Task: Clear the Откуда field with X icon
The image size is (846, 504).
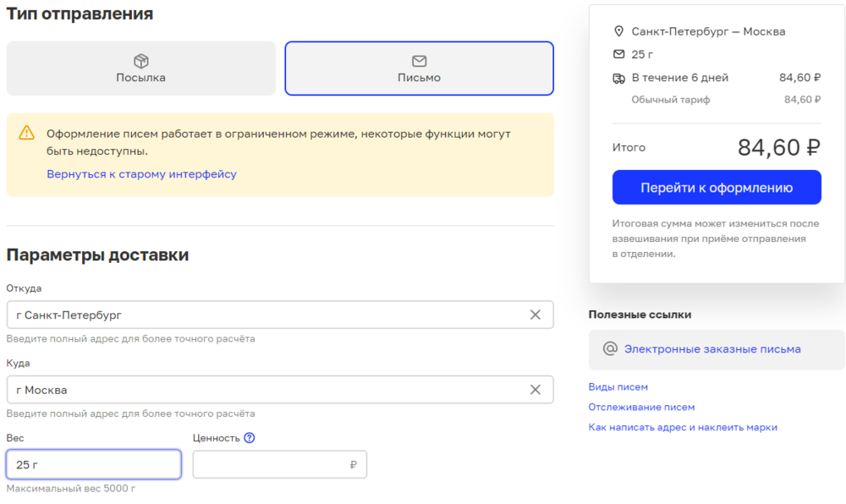Action: [535, 315]
